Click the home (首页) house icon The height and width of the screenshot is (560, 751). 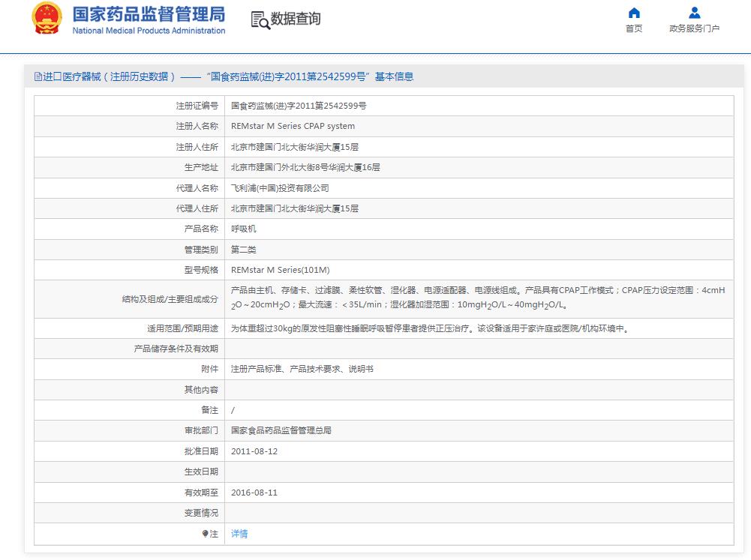pyautogui.click(x=634, y=13)
